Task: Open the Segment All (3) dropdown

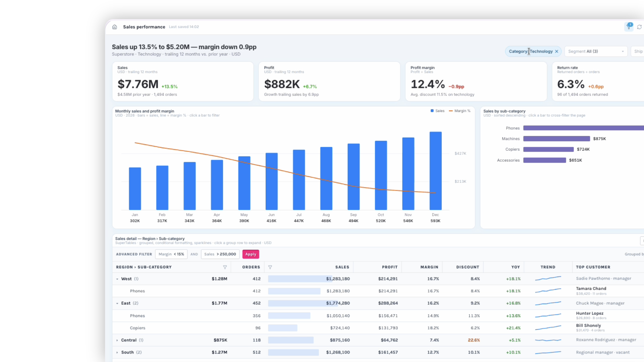Action: point(596,51)
